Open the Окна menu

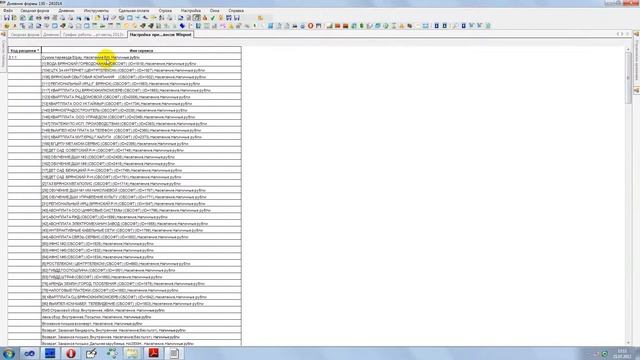click(x=215, y=11)
